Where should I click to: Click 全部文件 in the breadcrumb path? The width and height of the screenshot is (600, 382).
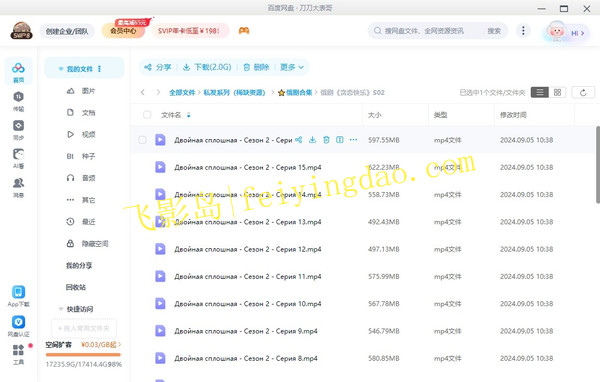tap(182, 92)
